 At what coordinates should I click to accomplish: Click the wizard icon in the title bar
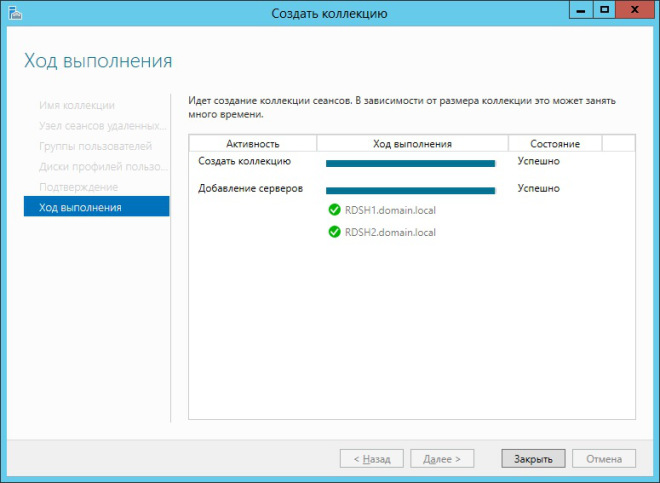tap(14, 12)
